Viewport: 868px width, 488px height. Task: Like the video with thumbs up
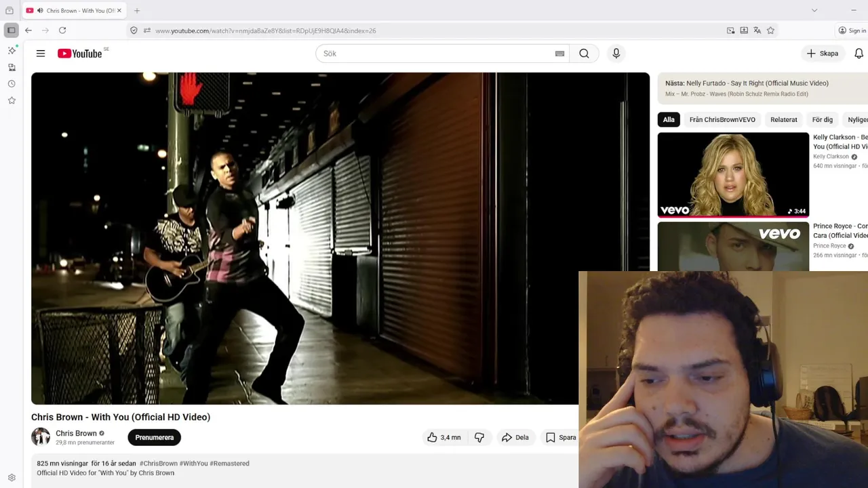pyautogui.click(x=443, y=437)
